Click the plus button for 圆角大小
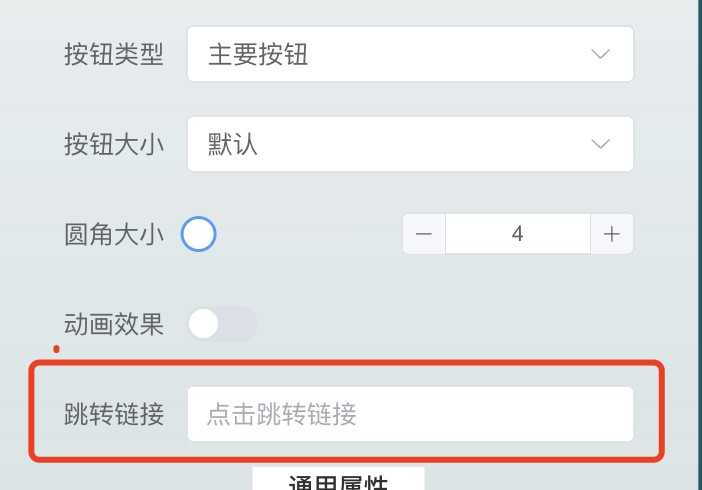This screenshot has height=490, width=702. pos(612,234)
